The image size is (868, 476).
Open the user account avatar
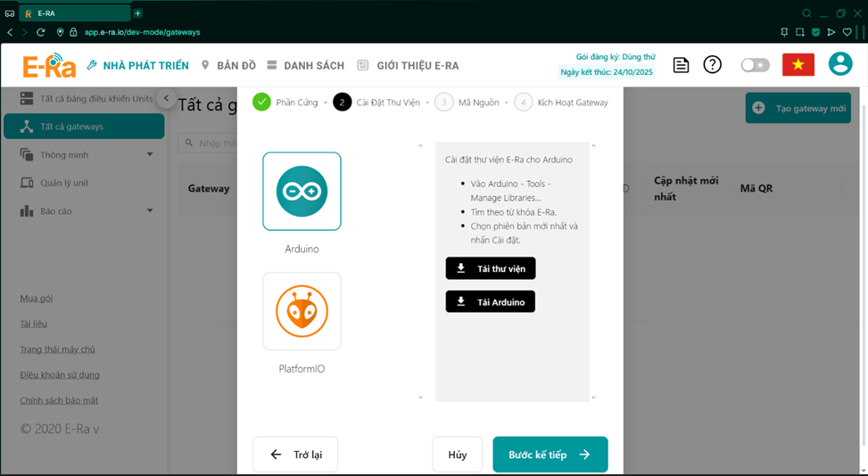pyautogui.click(x=840, y=64)
